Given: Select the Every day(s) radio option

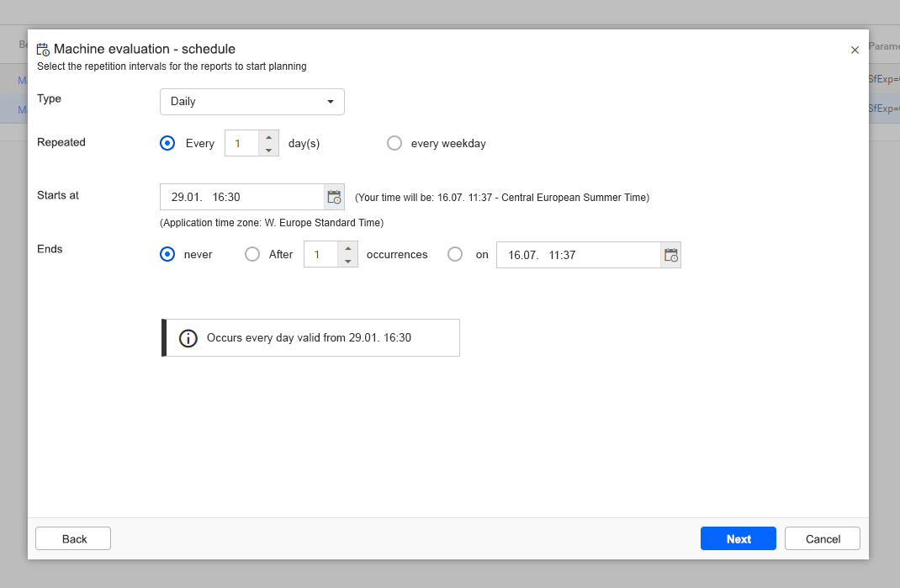Looking at the screenshot, I should pos(167,143).
